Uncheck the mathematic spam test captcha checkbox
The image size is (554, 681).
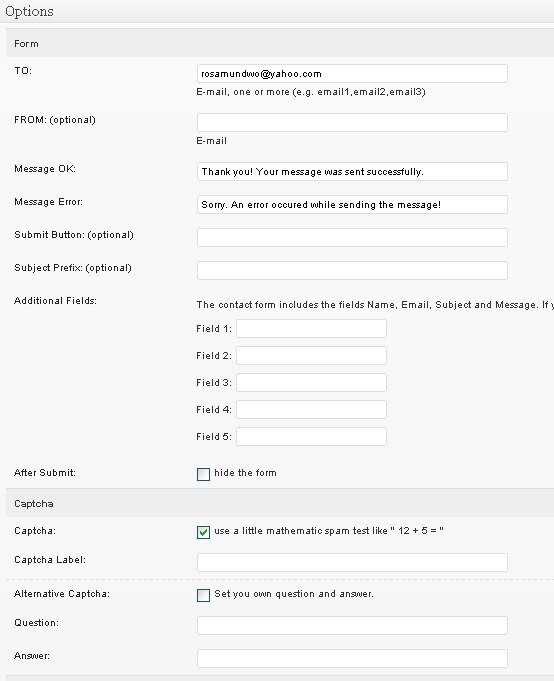(x=203, y=532)
